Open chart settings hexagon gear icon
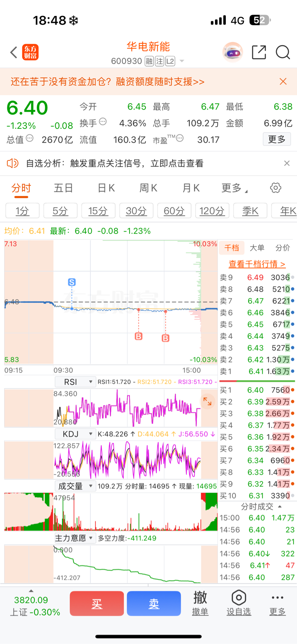The width and height of the screenshot is (297, 644). point(275,188)
